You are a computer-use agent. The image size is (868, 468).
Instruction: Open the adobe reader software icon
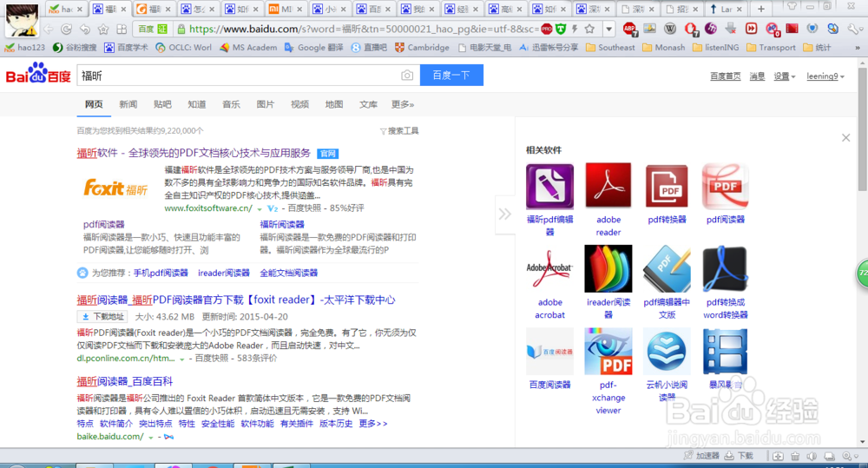(608, 186)
